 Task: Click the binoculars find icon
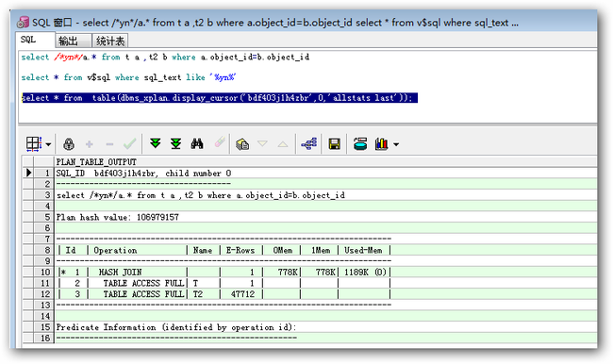click(197, 144)
